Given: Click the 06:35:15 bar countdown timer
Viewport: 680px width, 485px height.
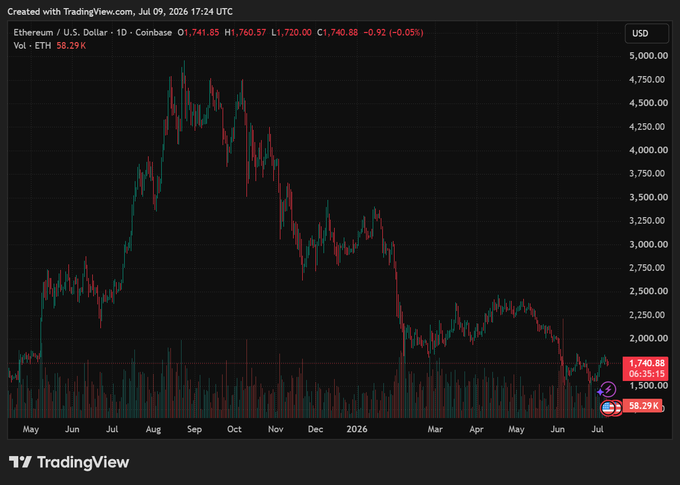Looking at the screenshot, I should coord(647,374).
